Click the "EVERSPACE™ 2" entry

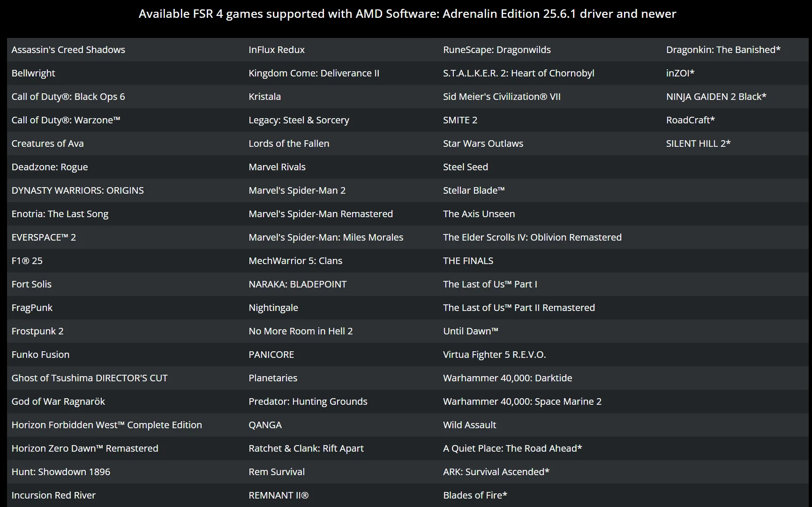coord(44,237)
